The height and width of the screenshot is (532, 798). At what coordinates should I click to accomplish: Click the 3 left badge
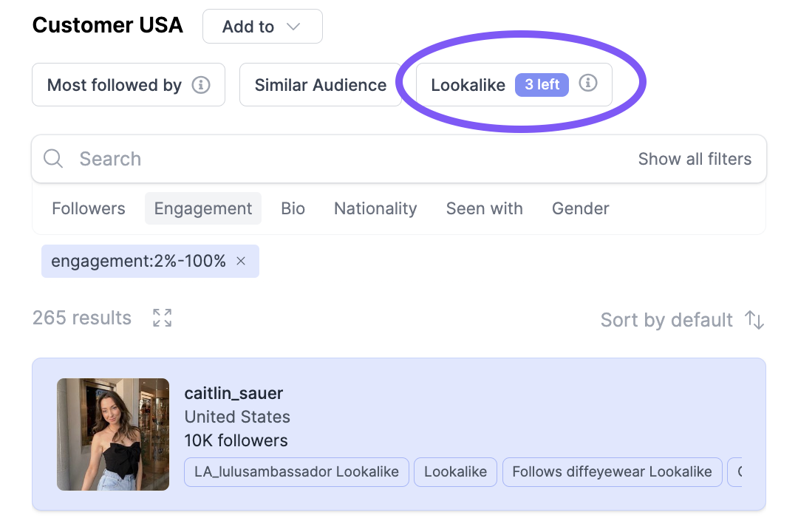[x=542, y=84]
